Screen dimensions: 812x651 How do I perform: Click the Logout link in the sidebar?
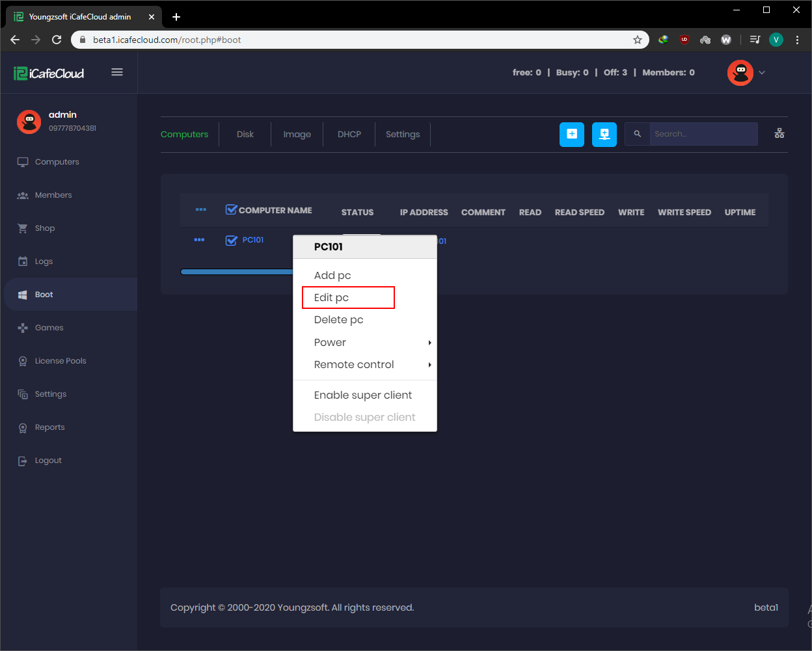47,460
